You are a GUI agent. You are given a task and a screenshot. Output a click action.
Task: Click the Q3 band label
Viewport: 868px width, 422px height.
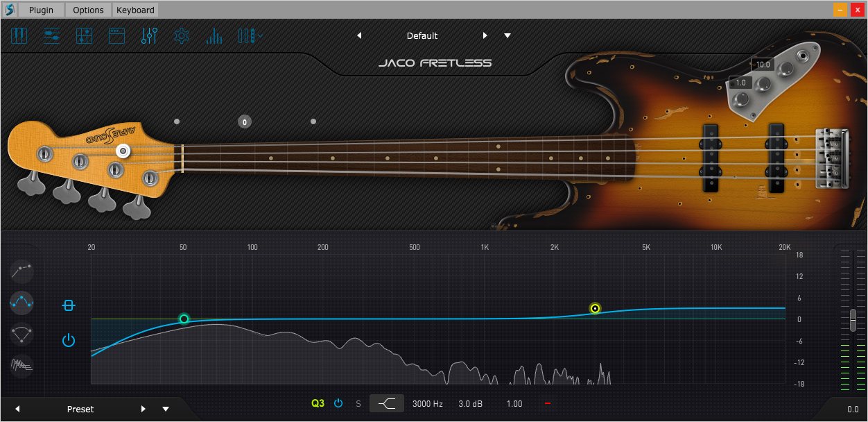318,403
